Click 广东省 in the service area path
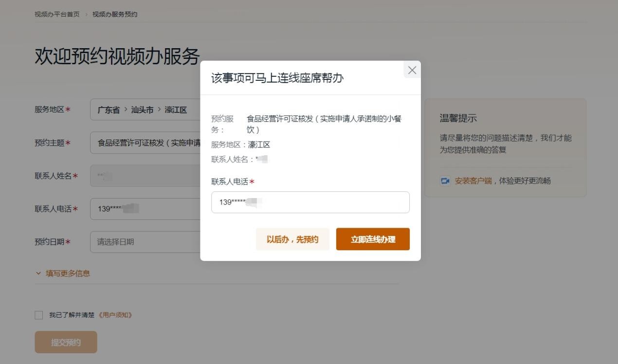Image resolution: width=618 pixels, height=364 pixels. click(x=109, y=110)
